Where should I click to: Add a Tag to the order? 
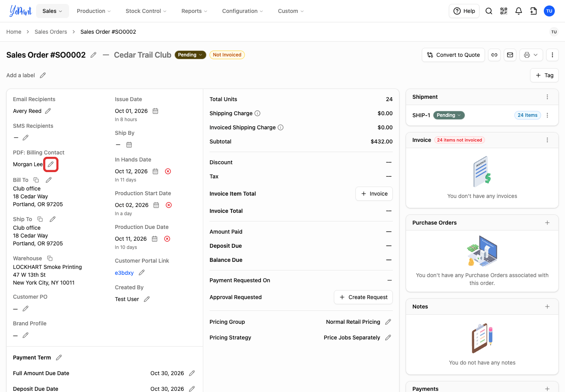(x=544, y=75)
